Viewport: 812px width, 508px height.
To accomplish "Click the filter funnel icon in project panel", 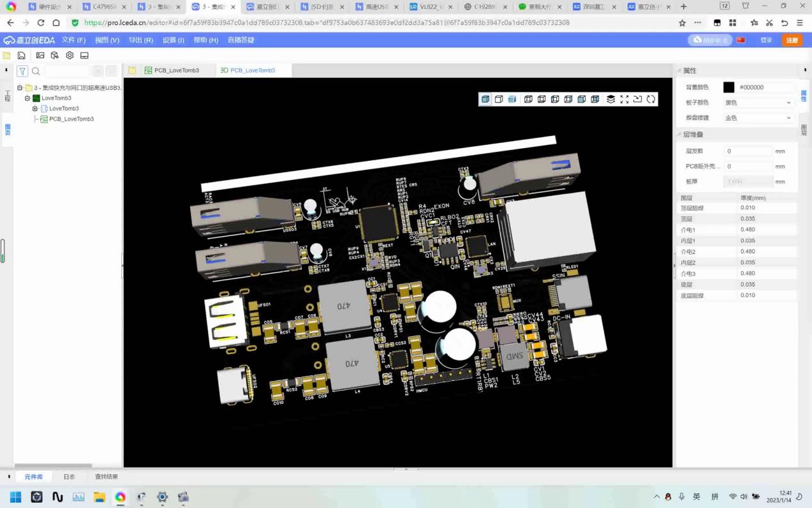I will pos(22,71).
